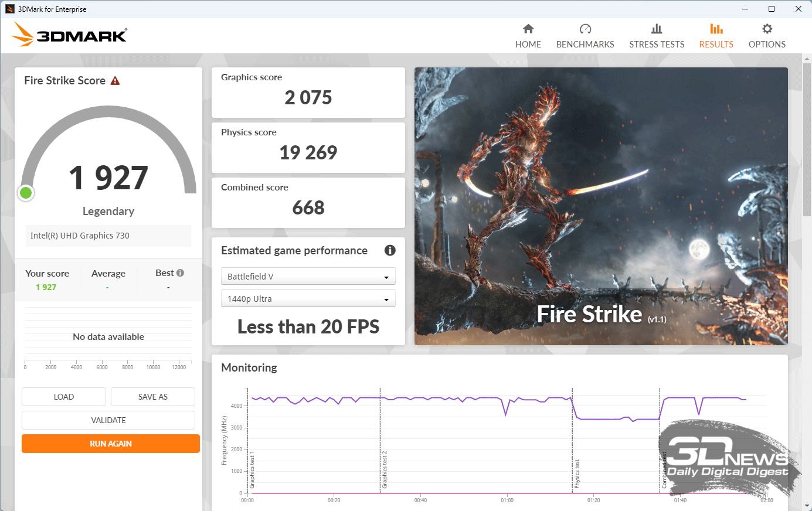Viewport: 812px width, 511px height.
Task: Click the vertical scrollbar down arrow
Action: coord(807,505)
